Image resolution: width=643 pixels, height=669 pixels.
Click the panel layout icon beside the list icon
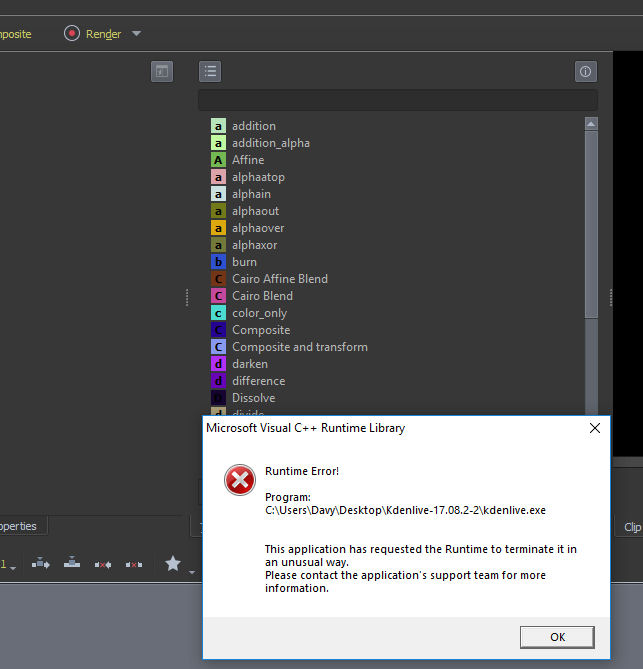click(162, 71)
